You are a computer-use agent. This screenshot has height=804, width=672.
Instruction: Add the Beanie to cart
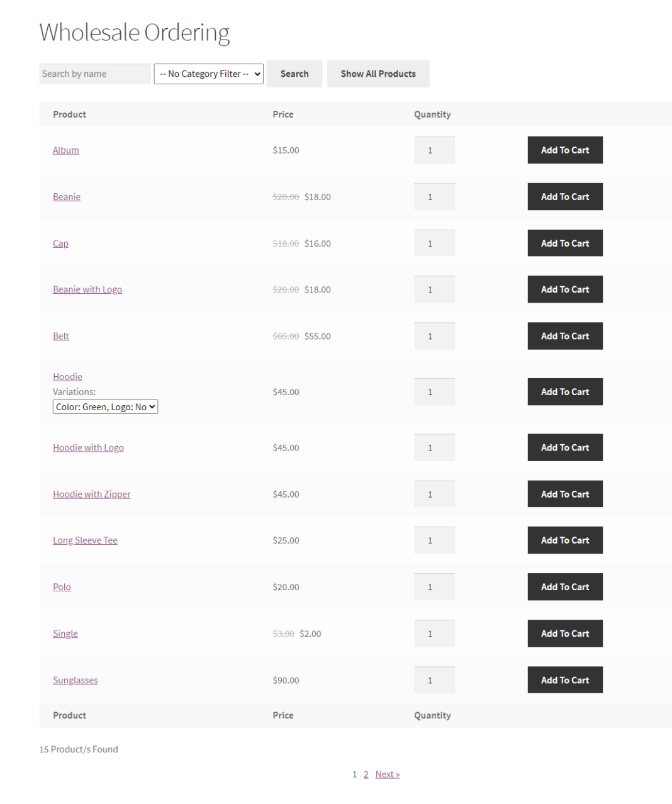pyautogui.click(x=564, y=196)
